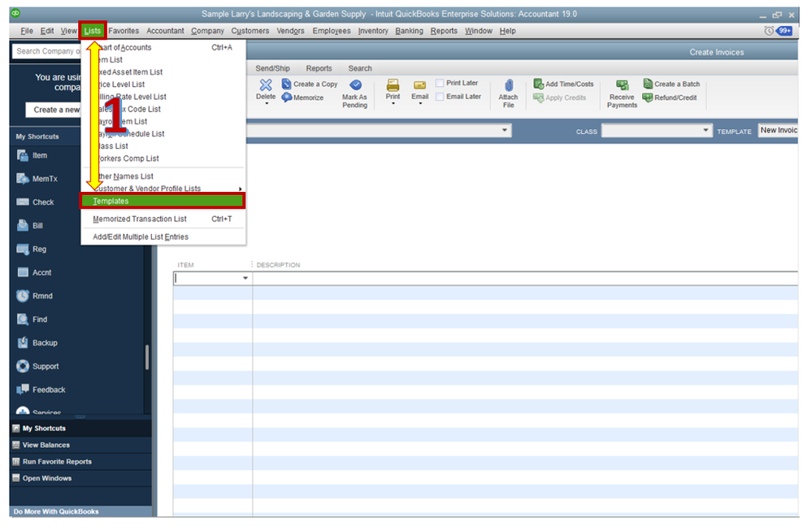This screenshot has height=530, width=812.
Task: Open the Item shortcut in sidebar
Action: tap(33, 155)
